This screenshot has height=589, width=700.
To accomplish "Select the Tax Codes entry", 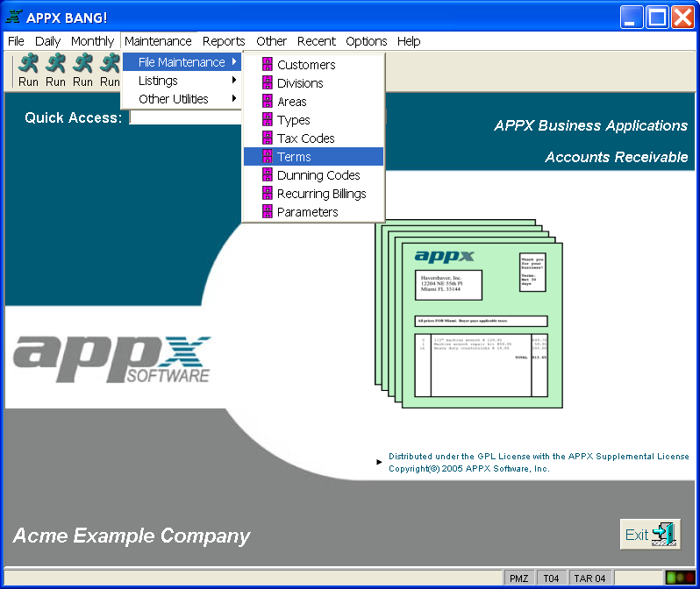I will (313, 138).
